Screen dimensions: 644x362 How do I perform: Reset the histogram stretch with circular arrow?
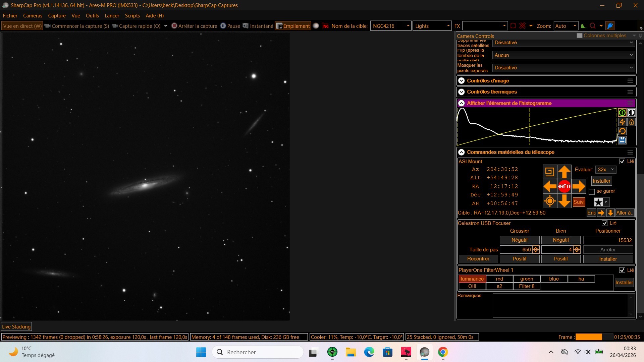622,131
